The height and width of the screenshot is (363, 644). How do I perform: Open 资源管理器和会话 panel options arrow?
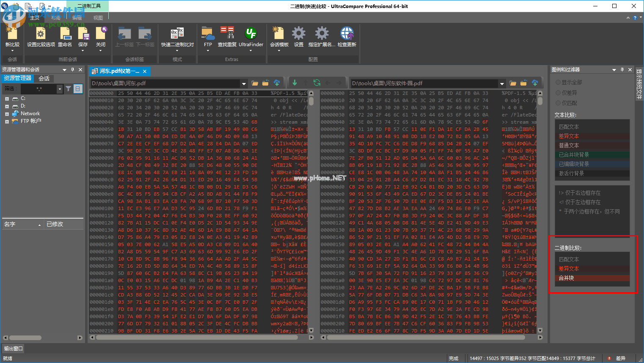click(64, 69)
